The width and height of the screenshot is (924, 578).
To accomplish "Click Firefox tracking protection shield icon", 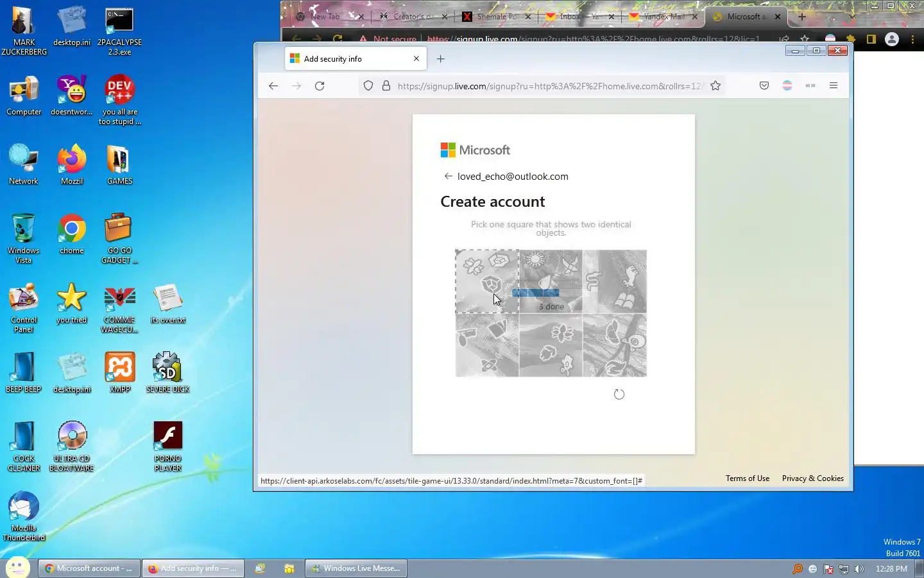I will coord(368,85).
